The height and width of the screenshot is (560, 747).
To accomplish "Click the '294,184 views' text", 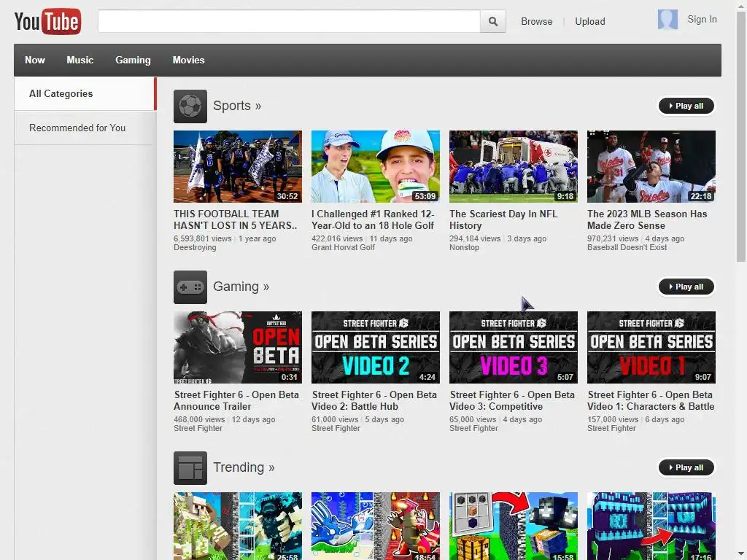I will coord(475,238).
